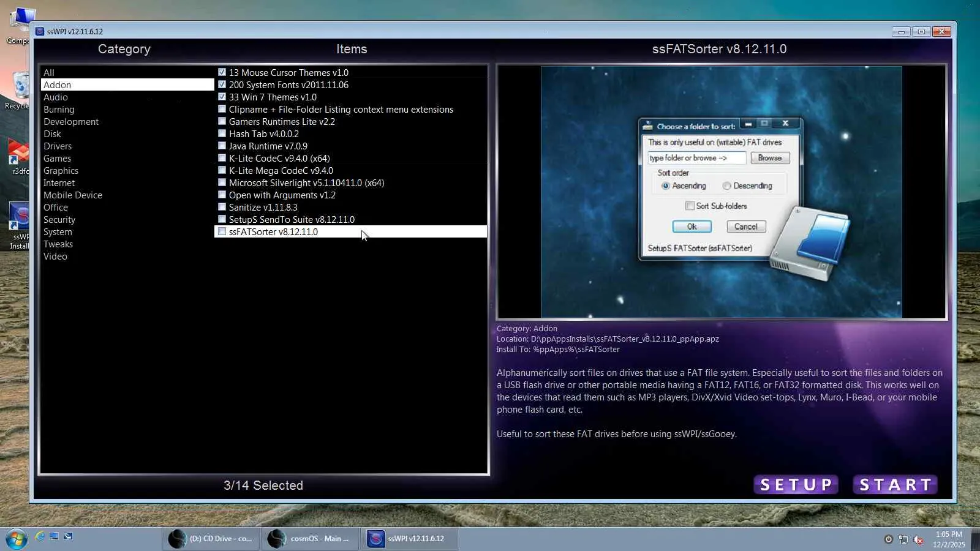Select the Office category
This screenshot has height=551, width=980.
[127, 208]
